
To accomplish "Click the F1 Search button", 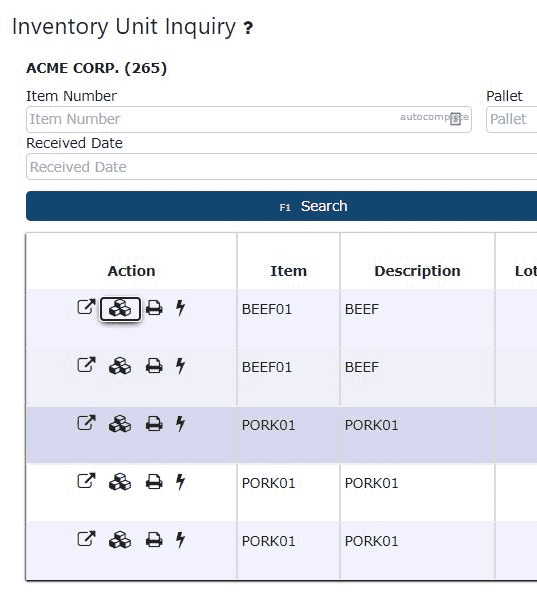I will [281, 206].
